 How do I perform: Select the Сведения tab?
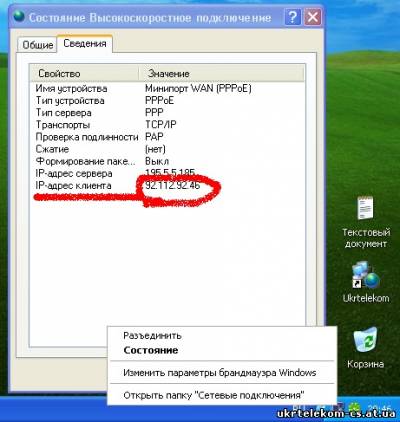pyautogui.click(x=85, y=44)
